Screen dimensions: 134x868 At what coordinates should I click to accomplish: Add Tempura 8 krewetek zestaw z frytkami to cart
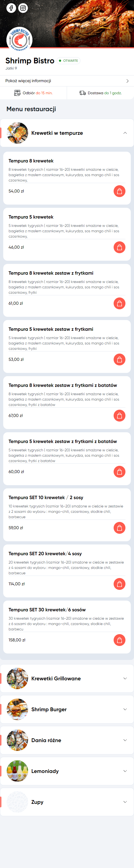pyautogui.click(x=119, y=303)
